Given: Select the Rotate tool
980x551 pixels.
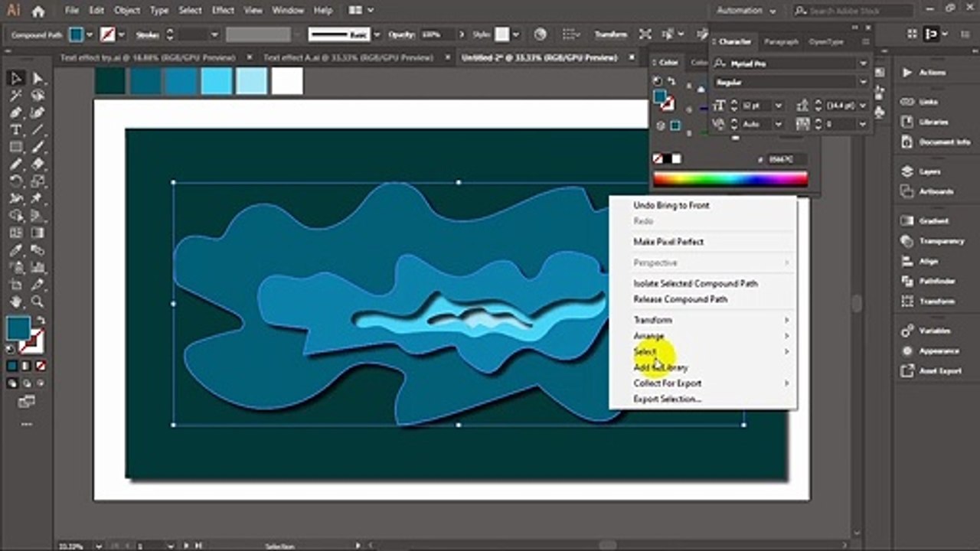Looking at the screenshot, I should pyautogui.click(x=15, y=181).
